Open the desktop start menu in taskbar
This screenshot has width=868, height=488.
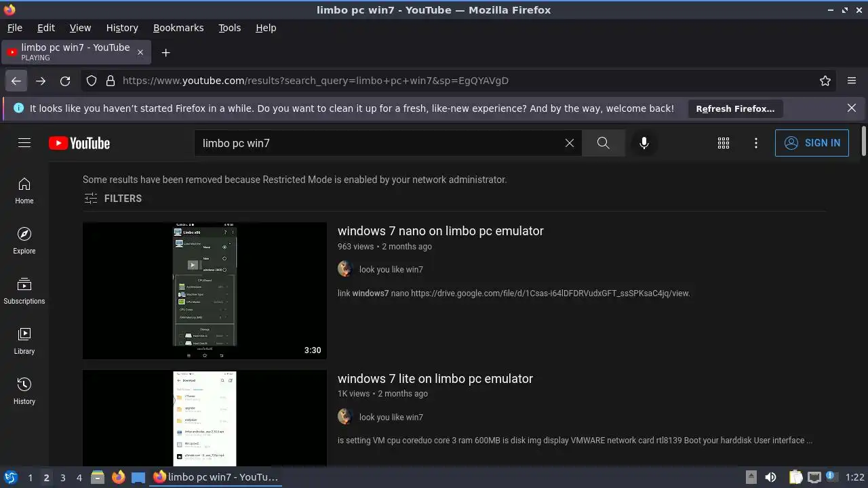tap(10, 477)
